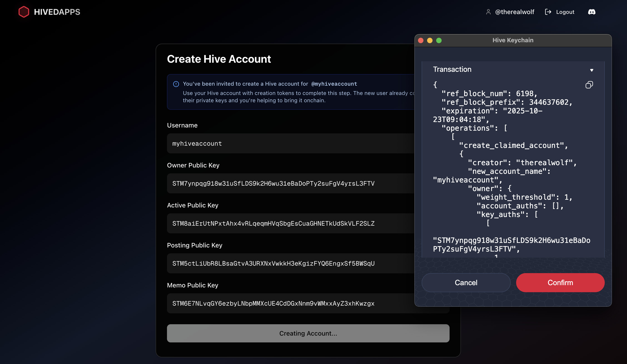Image resolution: width=627 pixels, height=364 pixels.
Task: Cancel the Keychain transaction
Action: 466,283
